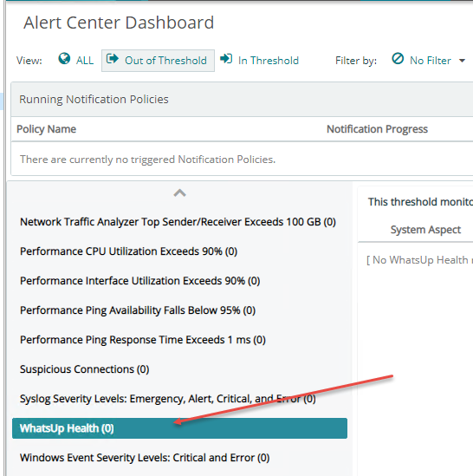Select Syslog Severity Levels threshold

click(x=168, y=399)
